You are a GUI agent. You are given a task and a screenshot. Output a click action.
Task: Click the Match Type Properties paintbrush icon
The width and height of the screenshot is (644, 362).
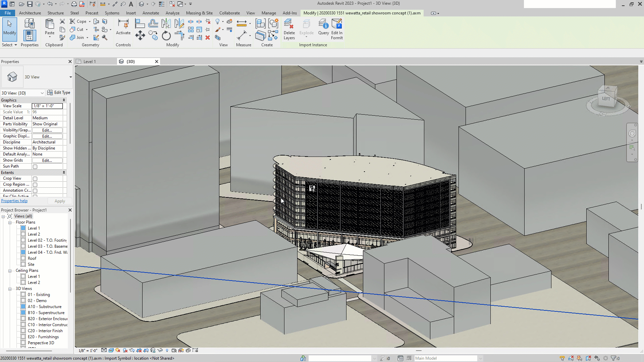pyautogui.click(x=62, y=38)
